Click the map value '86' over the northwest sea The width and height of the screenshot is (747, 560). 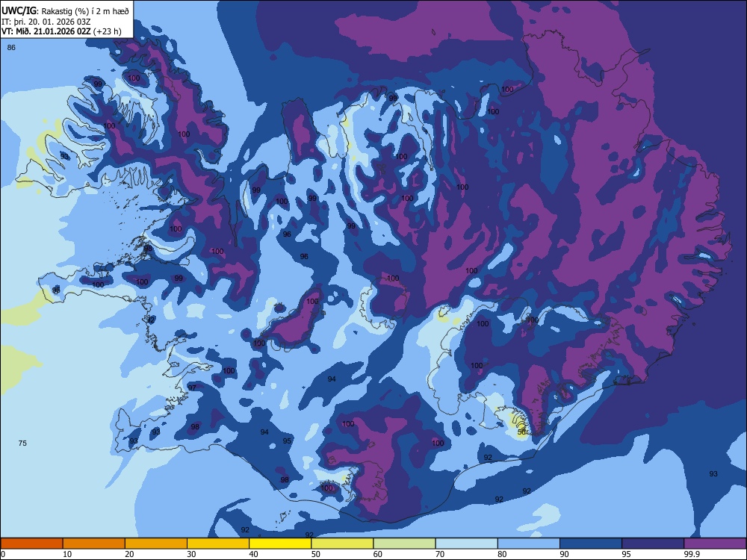tap(11, 48)
